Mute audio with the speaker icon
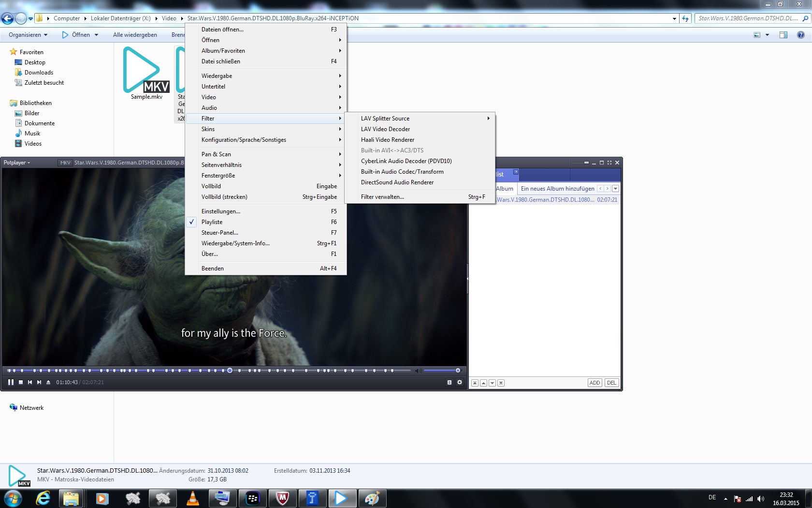Screen dimensions: 812x508 [x=419, y=371]
